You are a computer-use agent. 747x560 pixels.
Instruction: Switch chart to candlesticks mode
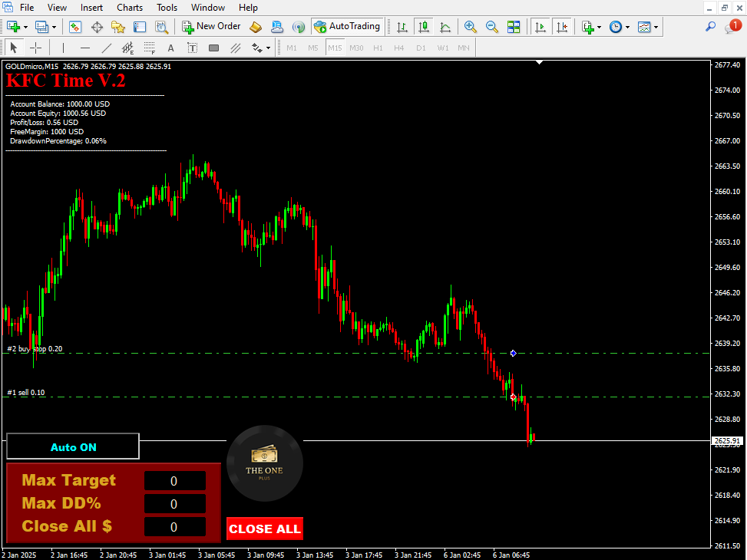tap(424, 27)
